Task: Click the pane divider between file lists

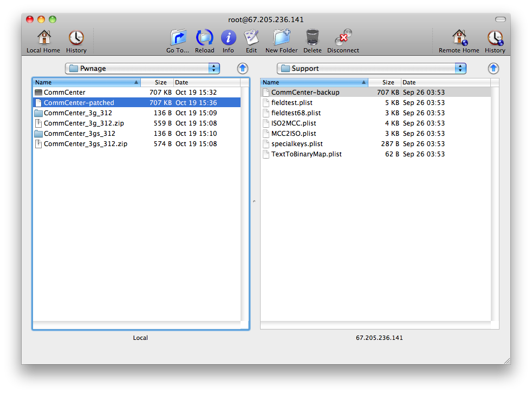Action: tap(255, 202)
